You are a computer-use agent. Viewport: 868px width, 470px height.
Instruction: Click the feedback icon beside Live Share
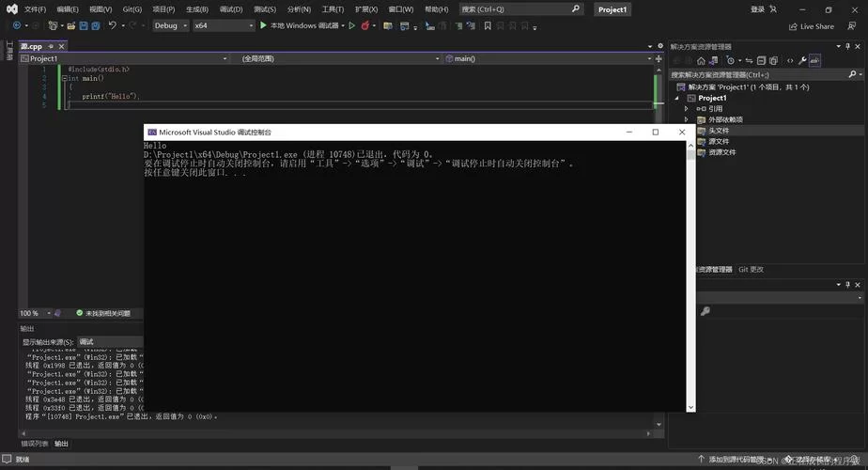pyautogui.click(x=851, y=26)
